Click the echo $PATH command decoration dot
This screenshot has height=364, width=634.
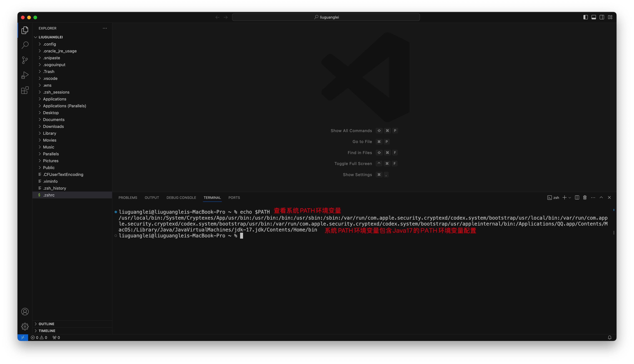pyautogui.click(x=116, y=212)
